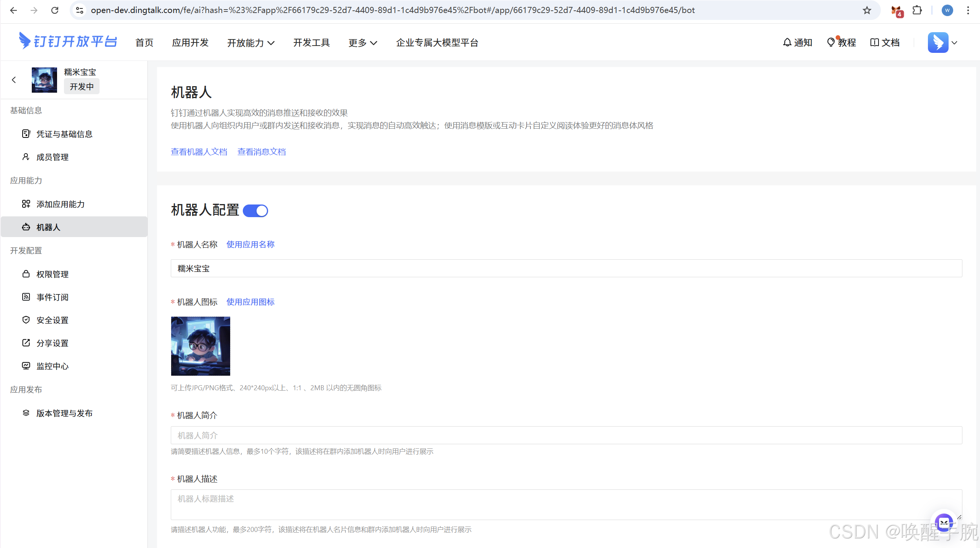Open the 查看机器人文档 link

pos(199,152)
